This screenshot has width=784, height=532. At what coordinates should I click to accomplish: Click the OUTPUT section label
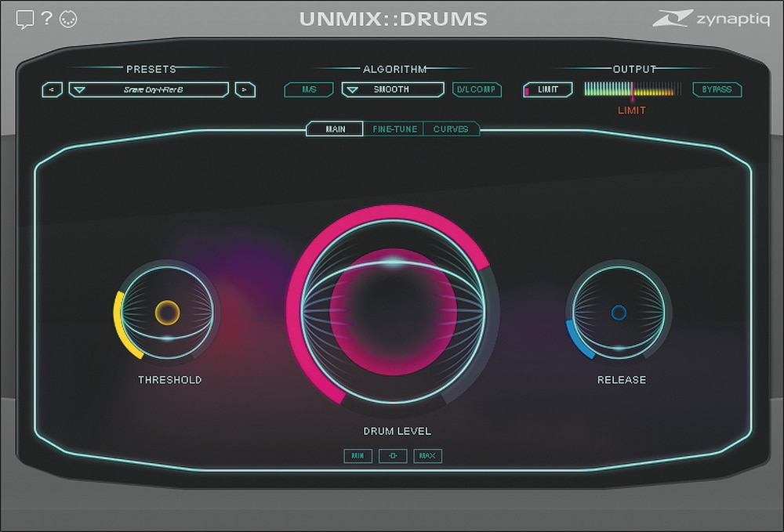point(634,69)
